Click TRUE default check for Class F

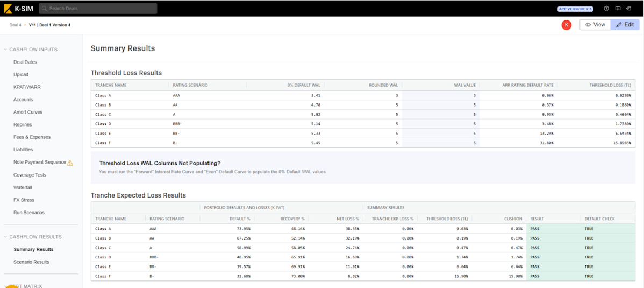coord(589,276)
